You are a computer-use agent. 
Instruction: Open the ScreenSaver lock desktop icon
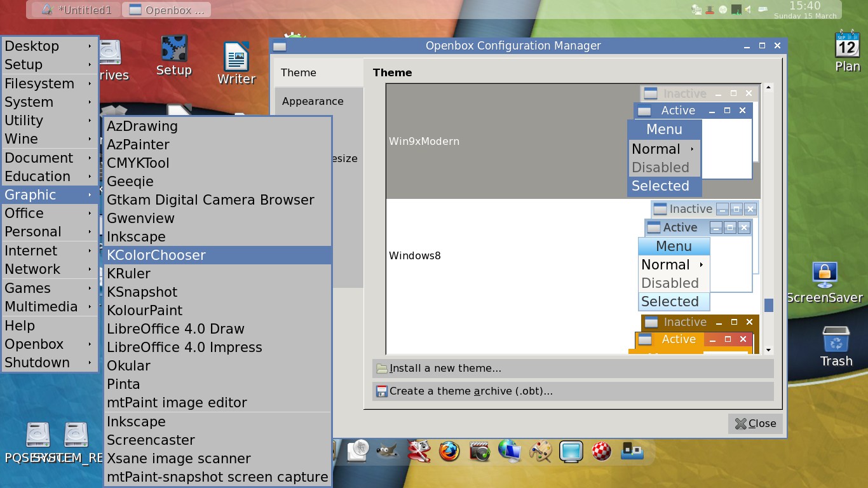824,281
